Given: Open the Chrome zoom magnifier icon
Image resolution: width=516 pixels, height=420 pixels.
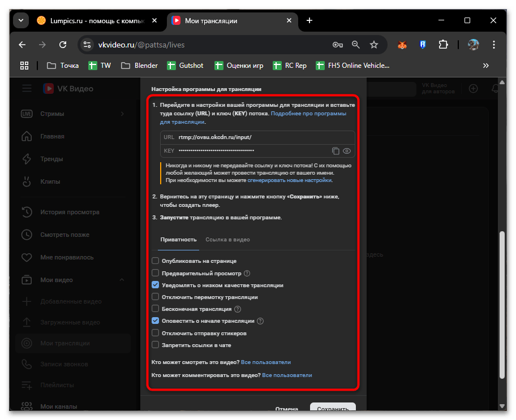Looking at the screenshot, I should tap(356, 45).
